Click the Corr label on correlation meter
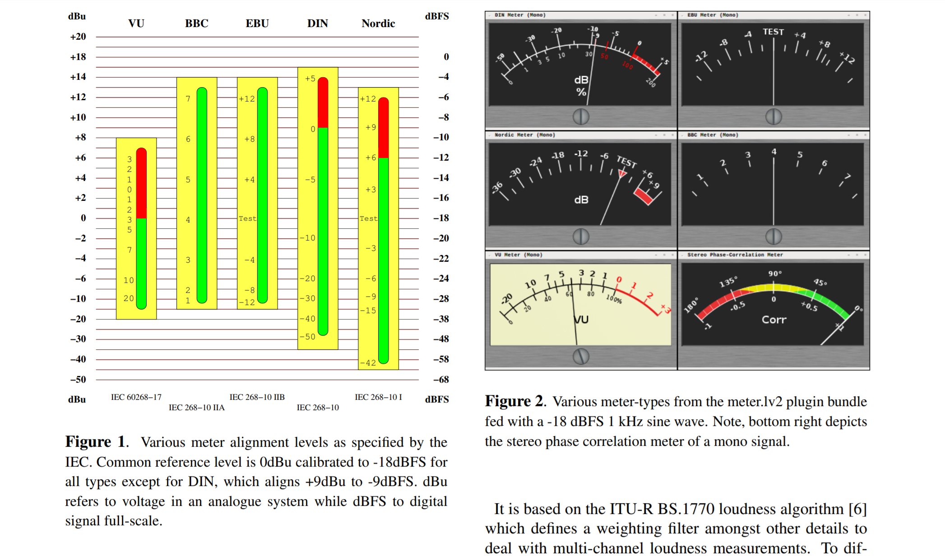The height and width of the screenshot is (560, 945). click(774, 319)
